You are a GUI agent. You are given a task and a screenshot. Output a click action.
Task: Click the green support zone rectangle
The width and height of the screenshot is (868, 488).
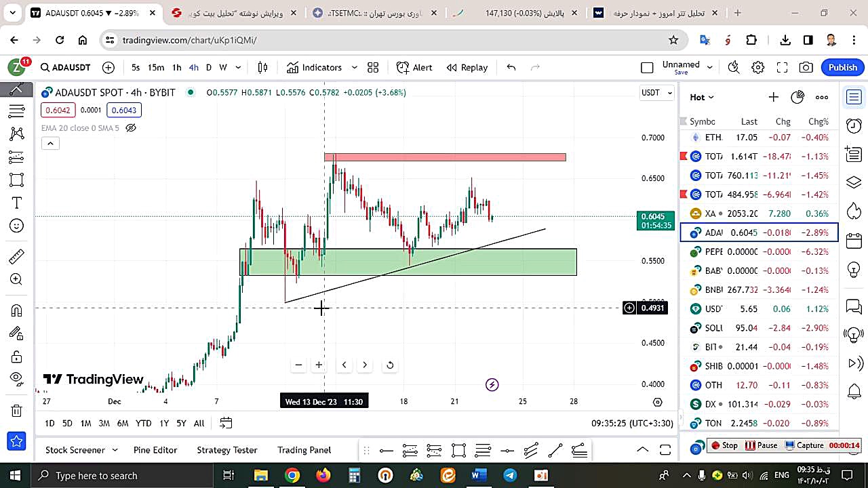408,262
